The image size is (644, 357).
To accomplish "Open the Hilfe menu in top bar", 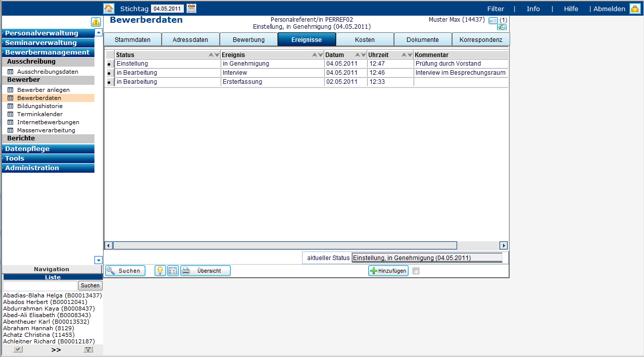I will [x=571, y=9].
